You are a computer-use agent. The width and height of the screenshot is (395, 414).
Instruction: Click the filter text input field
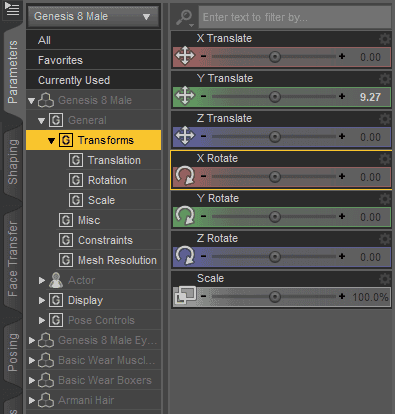[295, 17]
